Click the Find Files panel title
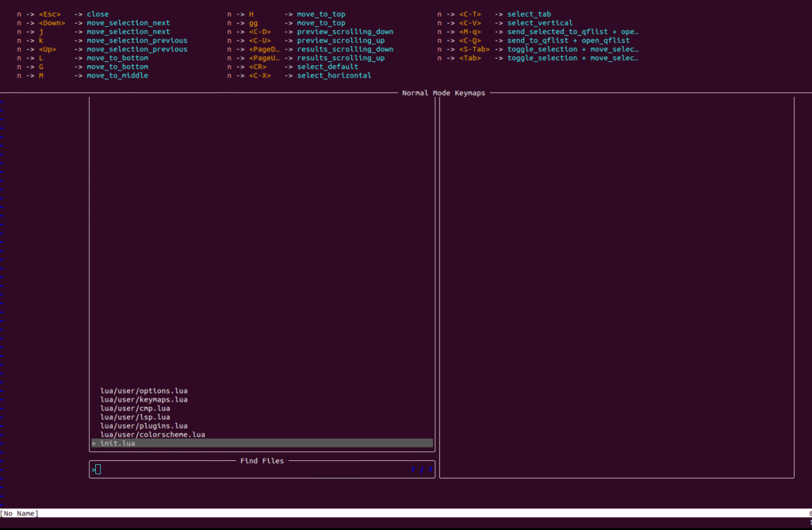The height and width of the screenshot is (530, 812). click(x=262, y=460)
